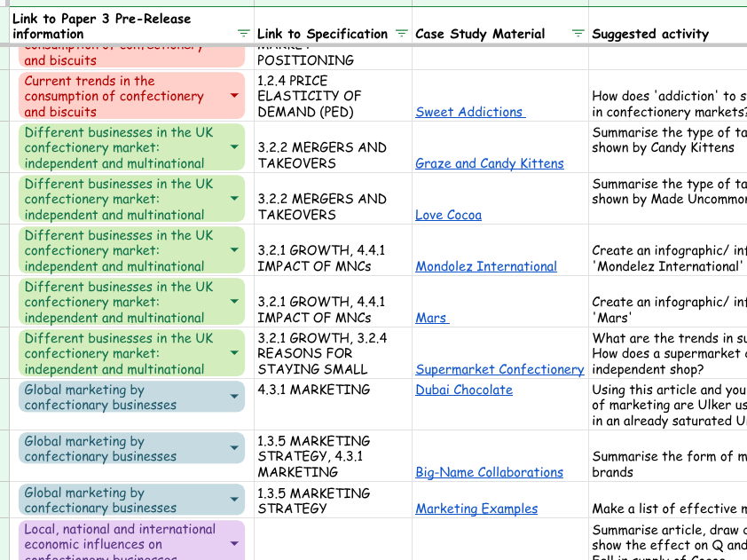Expand dropdown arrow on red Current trends chip
The height and width of the screenshot is (560, 747).
pyautogui.click(x=234, y=96)
